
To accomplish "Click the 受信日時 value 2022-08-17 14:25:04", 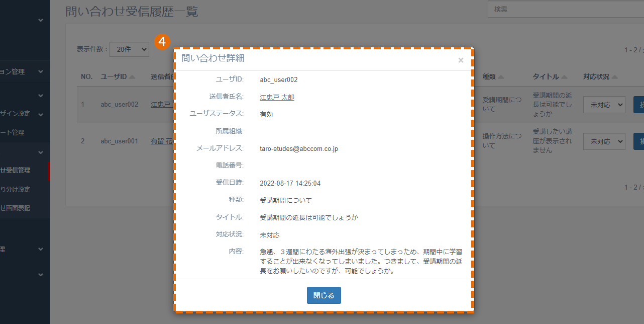I will (x=290, y=183).
